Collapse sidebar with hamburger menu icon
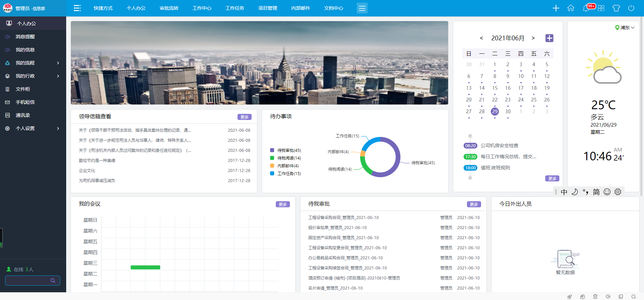Screen dimensions: 644x300 [77, 8]
